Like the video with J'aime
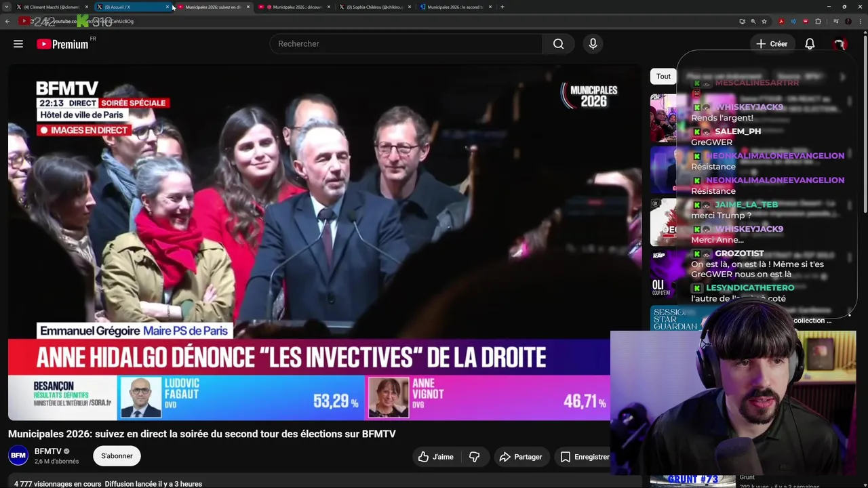This screenshot has width=868, height=488. pyautogui.click(x=435, y=457)
